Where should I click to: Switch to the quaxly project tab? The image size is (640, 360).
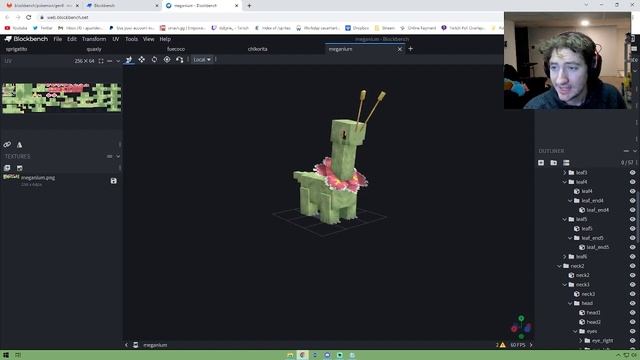94,49
